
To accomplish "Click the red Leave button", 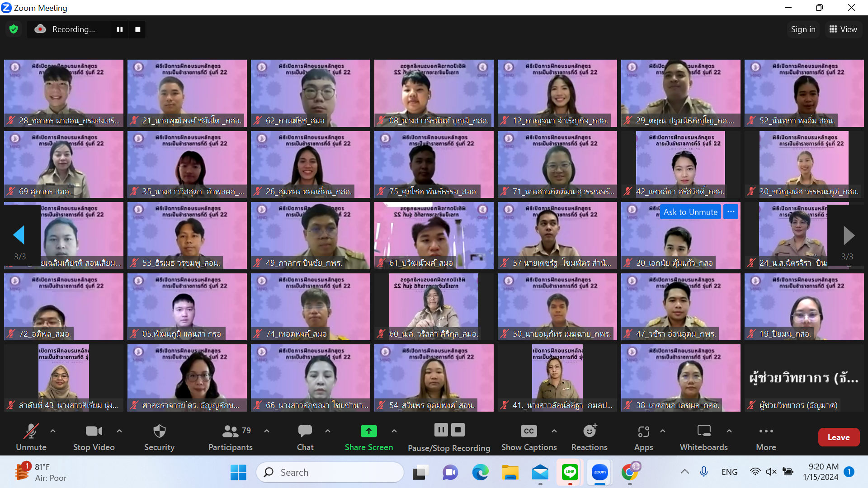I will 839,437.
